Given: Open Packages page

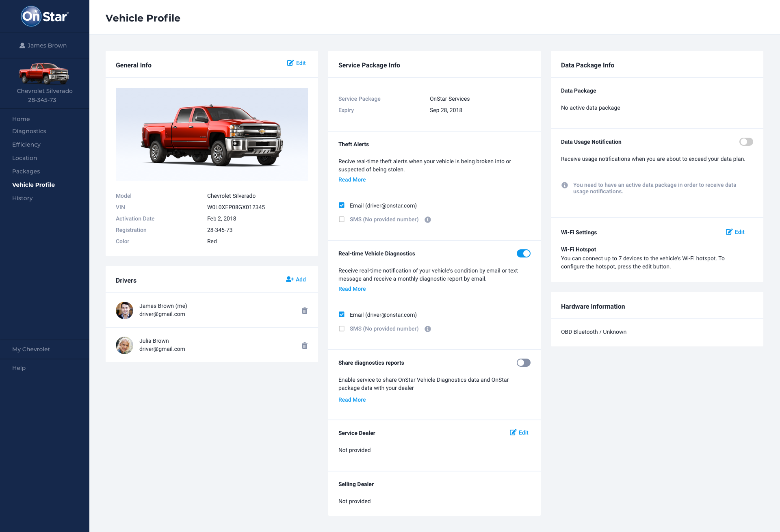Looking at the screenshot, I should (26, 171).
